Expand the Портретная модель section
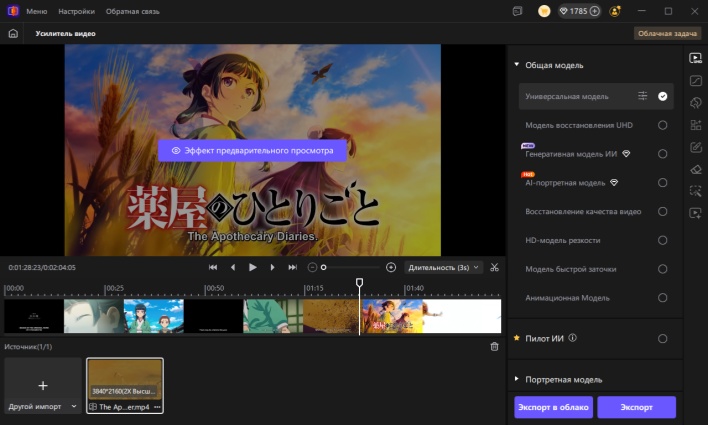Viewport: 708px width, 425px height. coord(517,379)
